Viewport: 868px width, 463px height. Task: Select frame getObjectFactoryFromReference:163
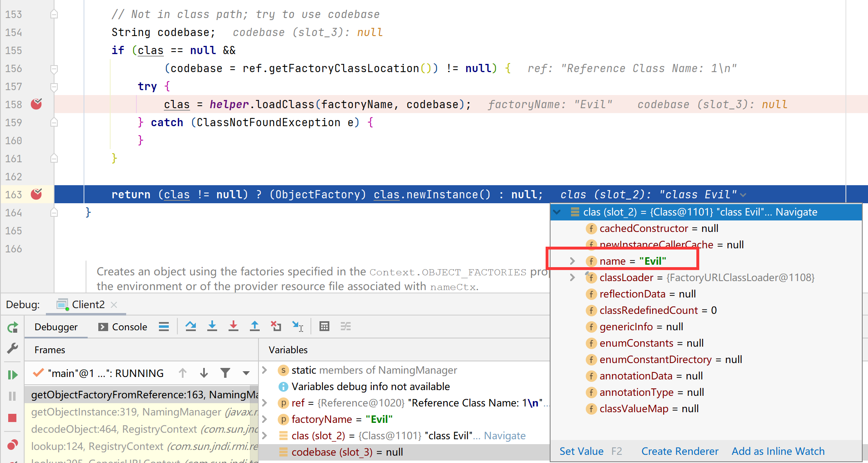[142, 395]
